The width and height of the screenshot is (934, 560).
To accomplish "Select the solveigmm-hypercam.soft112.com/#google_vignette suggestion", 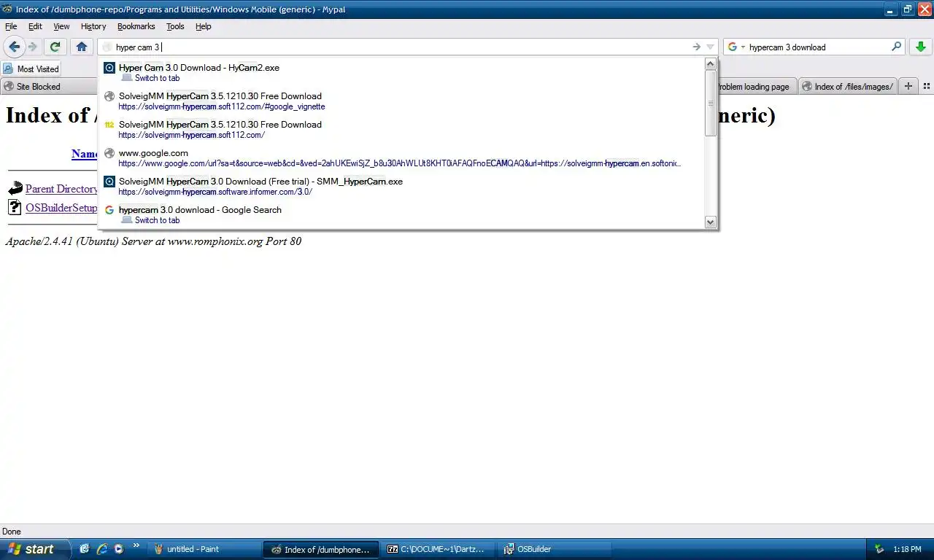I will [401, 101].
